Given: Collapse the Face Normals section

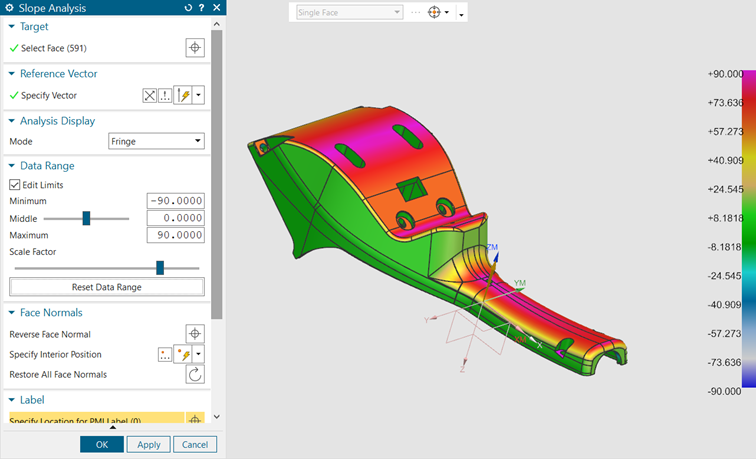Looking at the screenshot, I should [x=12, y=312].
